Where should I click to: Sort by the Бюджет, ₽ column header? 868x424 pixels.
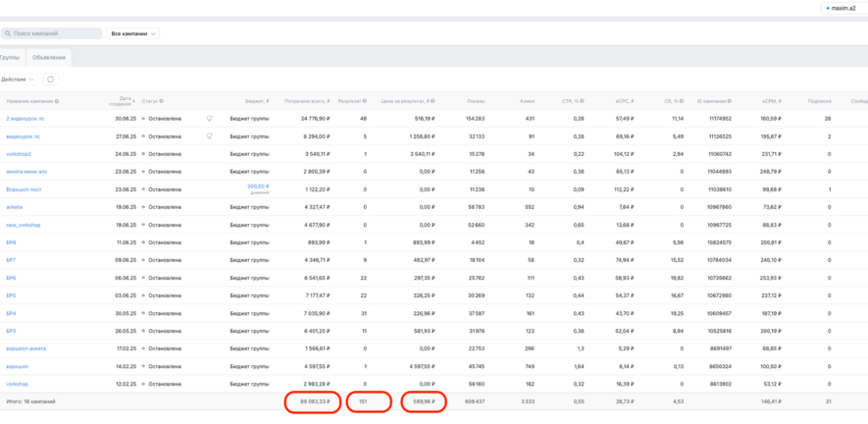(257, 101)
